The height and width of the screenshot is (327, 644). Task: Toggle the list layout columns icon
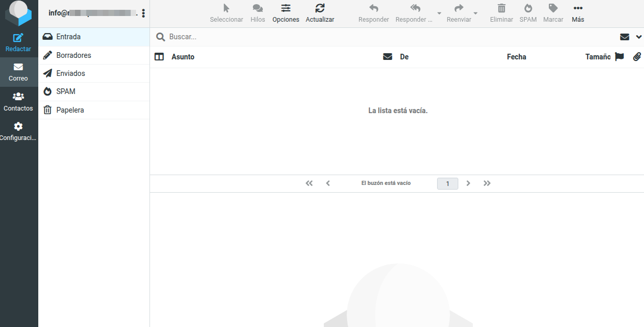[x=159, y=57]
